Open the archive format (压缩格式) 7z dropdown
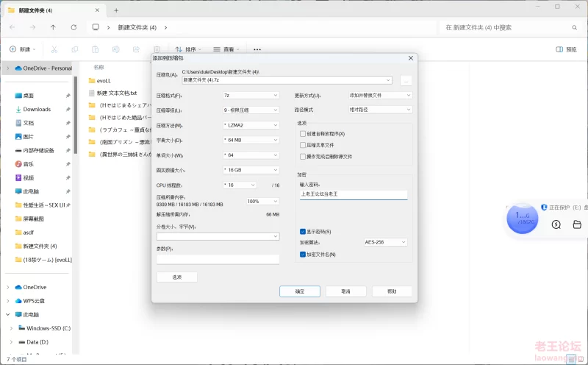588x365 pixels. coord(251,95)
